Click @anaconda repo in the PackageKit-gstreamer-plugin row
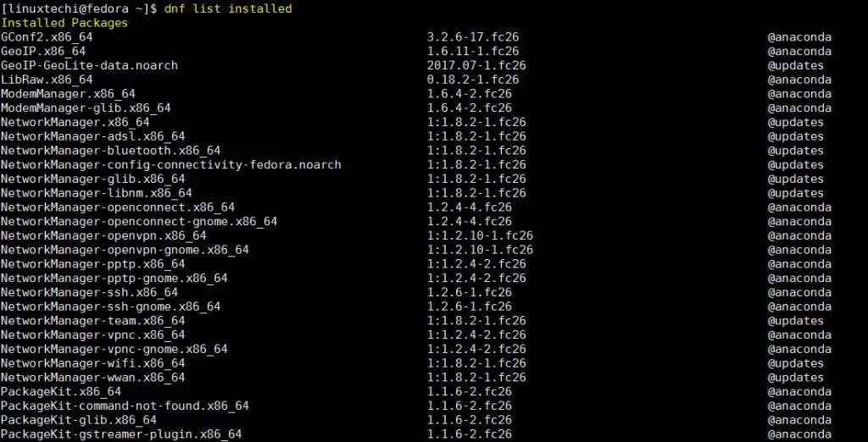Image resolution: width=868 pixels, height=442 pixels. click(x=799, y=434)
